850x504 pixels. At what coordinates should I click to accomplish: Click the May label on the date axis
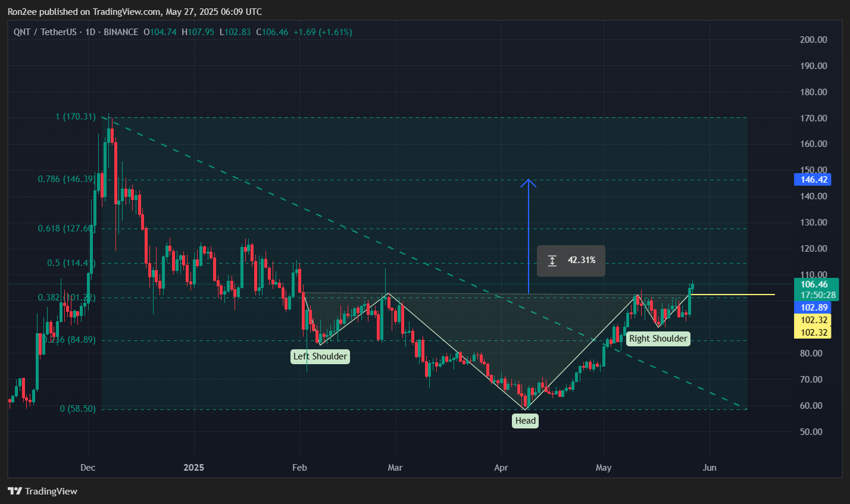pyautogui.click(x=603, y=468)
